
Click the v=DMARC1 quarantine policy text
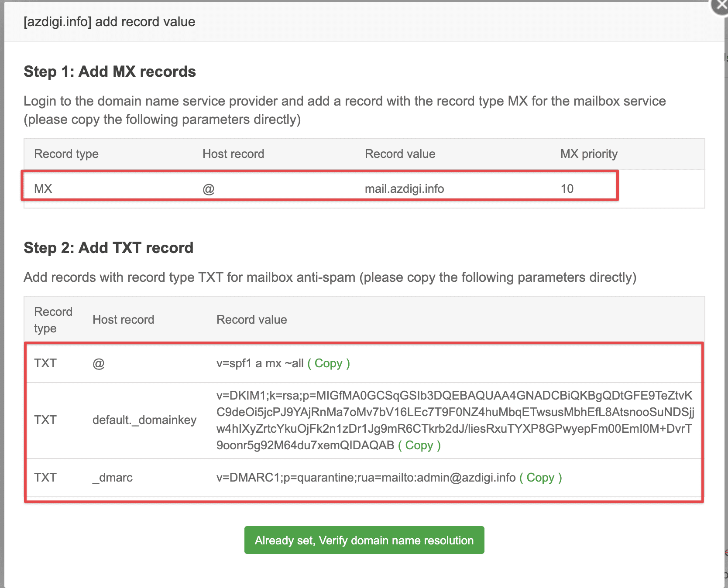[x=366, y=478]
